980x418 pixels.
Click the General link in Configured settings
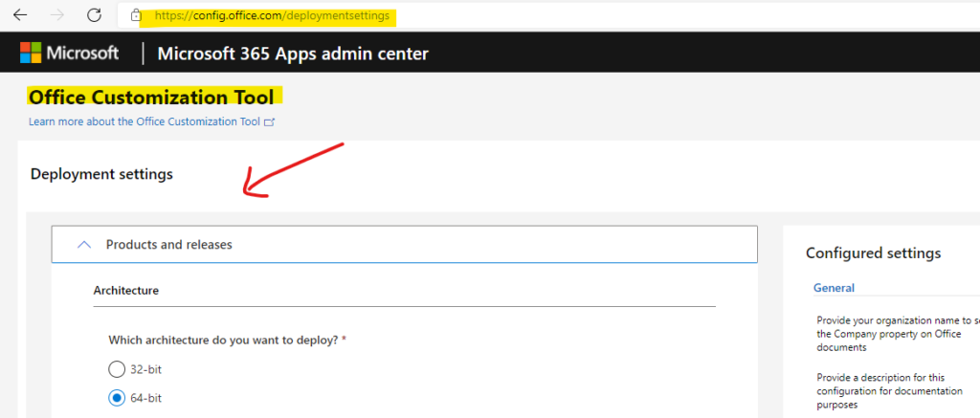click(834, 288)
